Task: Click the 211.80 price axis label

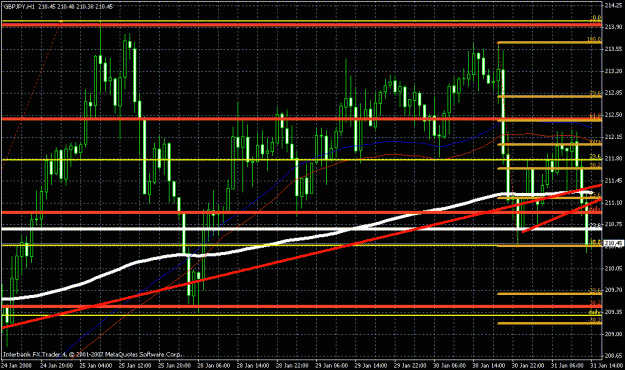Action: (613, 159)
